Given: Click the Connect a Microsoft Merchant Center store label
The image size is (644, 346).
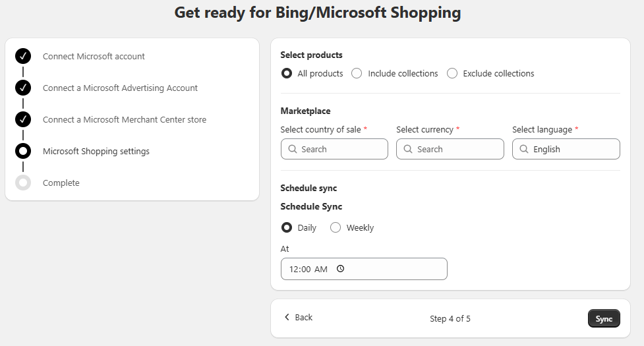Looking at the screenshot, I should pos(125,119).
